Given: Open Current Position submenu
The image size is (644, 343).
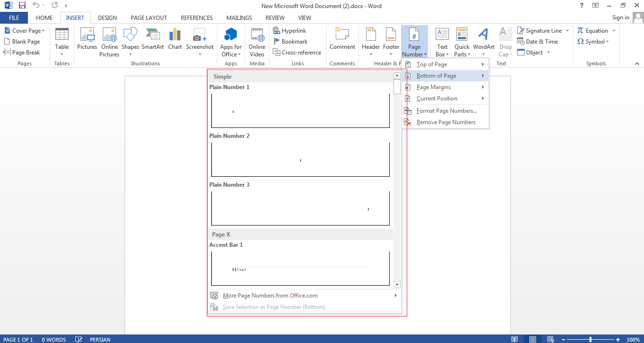Looking at the screenshot, I should pyautogui.click(x=445, y=99).
